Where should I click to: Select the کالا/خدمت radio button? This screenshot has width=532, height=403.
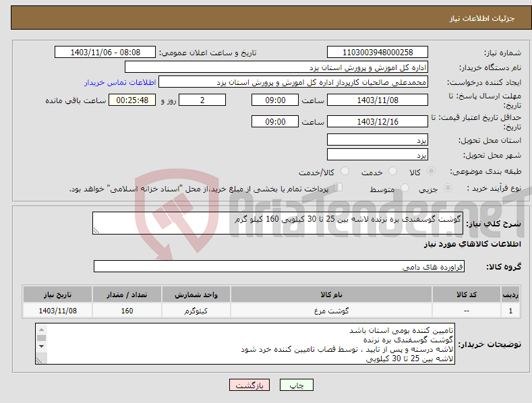[345, 171]
